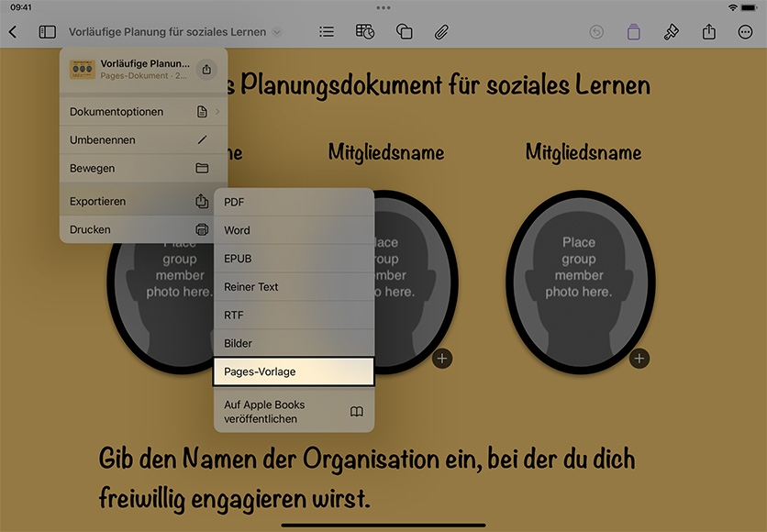
Task: Tap the rightmost Mitgliedsname heading
Action: click(x=584, y=152)
